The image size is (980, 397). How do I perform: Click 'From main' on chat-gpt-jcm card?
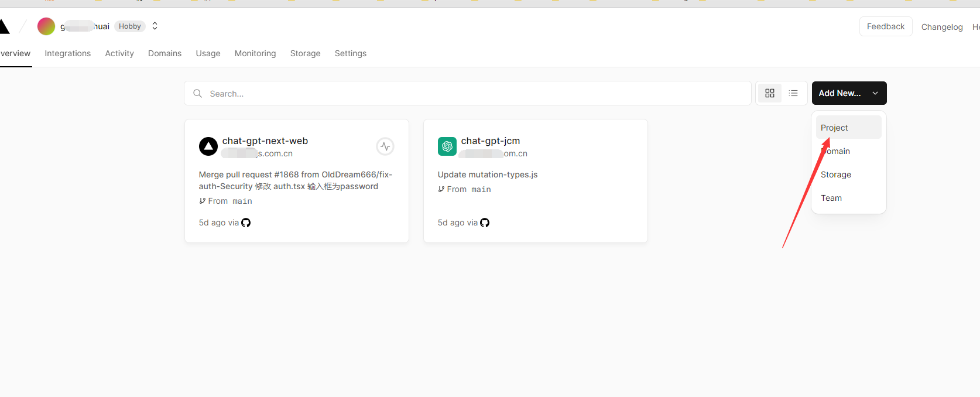(469, 189)
